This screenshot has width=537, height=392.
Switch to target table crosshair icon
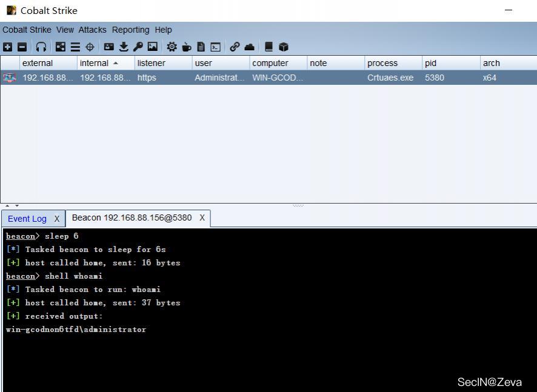pos(90,47)
